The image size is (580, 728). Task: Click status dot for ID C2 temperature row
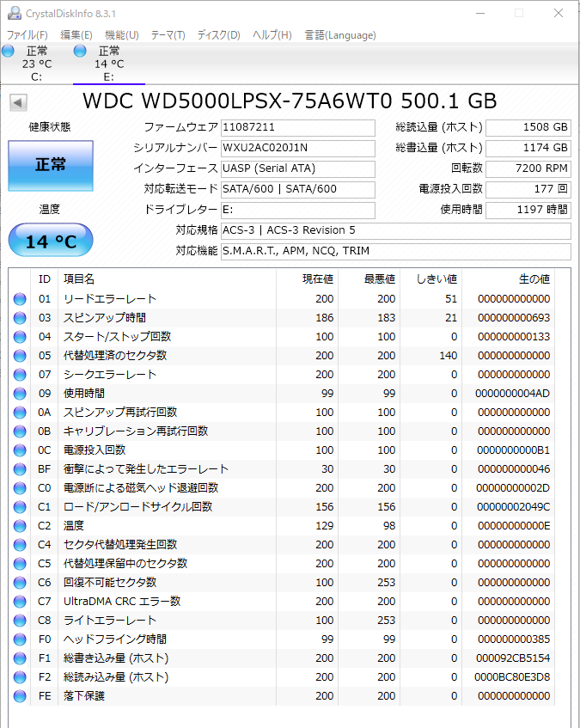(20, 526)
